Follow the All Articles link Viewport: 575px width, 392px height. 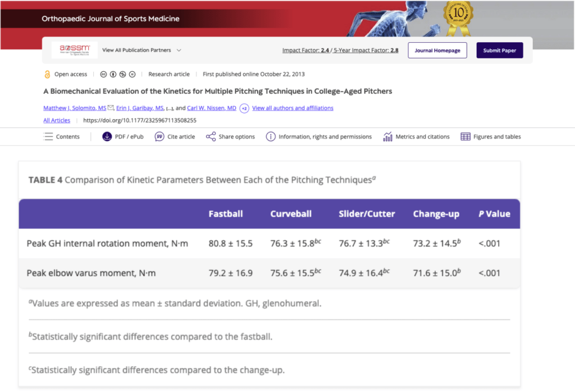(x=57, y=120)
